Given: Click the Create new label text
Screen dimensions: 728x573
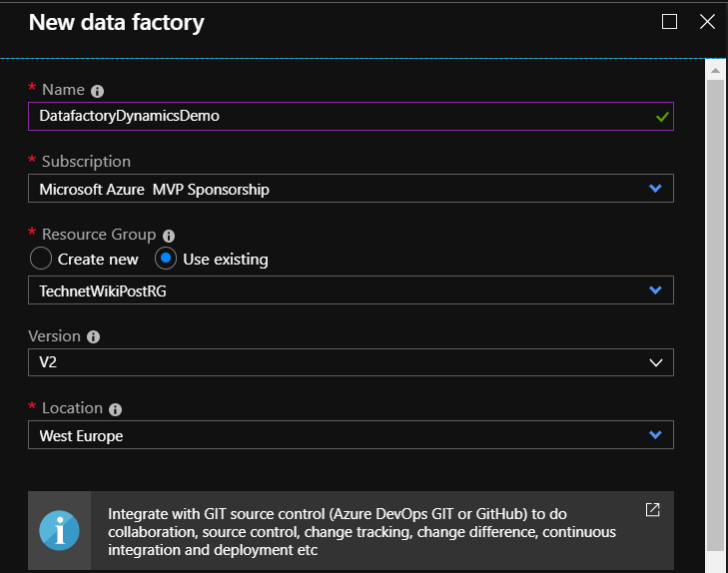Looking at the screenshot, I should coord(98,260).
